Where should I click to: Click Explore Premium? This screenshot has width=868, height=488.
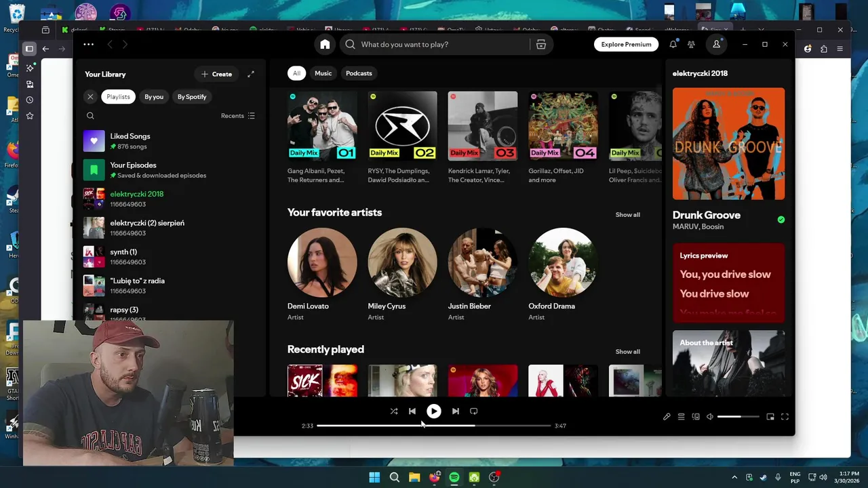coord(626,44)
